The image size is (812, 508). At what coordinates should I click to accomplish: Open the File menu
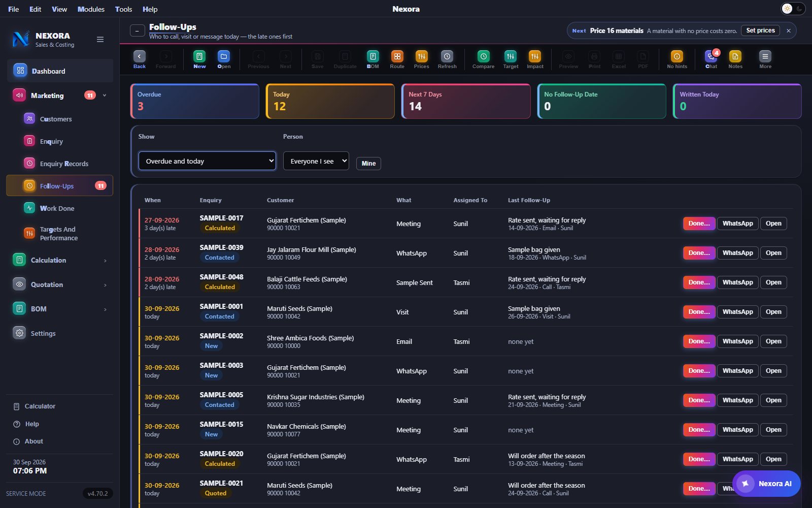[x=14, y=9]
